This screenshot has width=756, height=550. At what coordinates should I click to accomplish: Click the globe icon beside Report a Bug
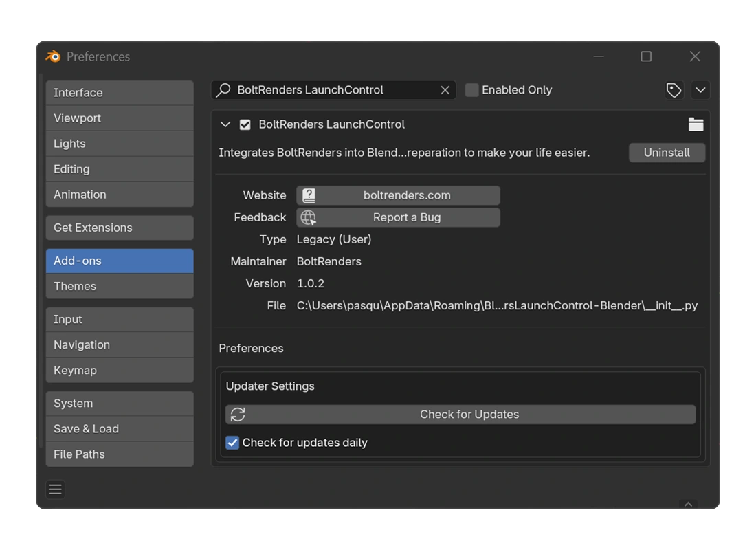pos(309,217)
